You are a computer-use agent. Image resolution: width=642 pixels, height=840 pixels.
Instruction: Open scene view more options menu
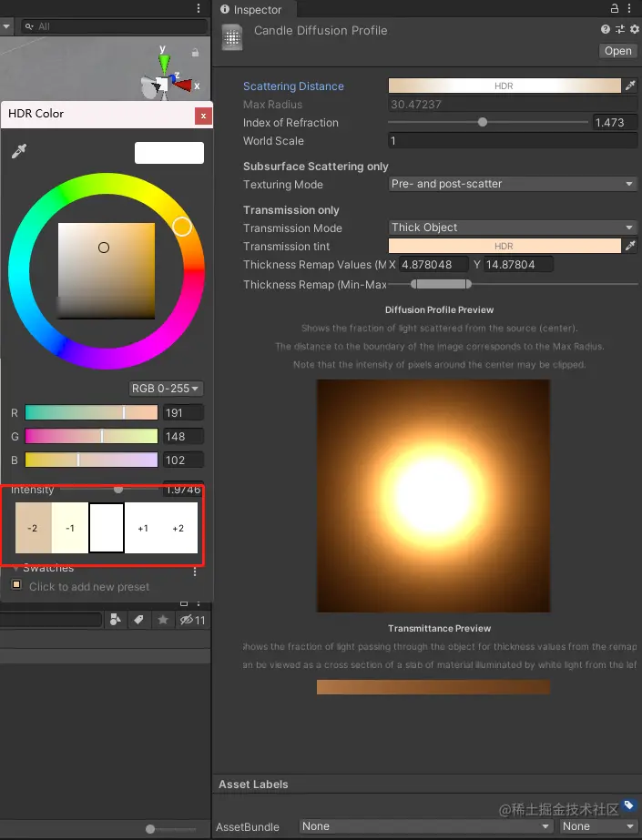[199, 8]
